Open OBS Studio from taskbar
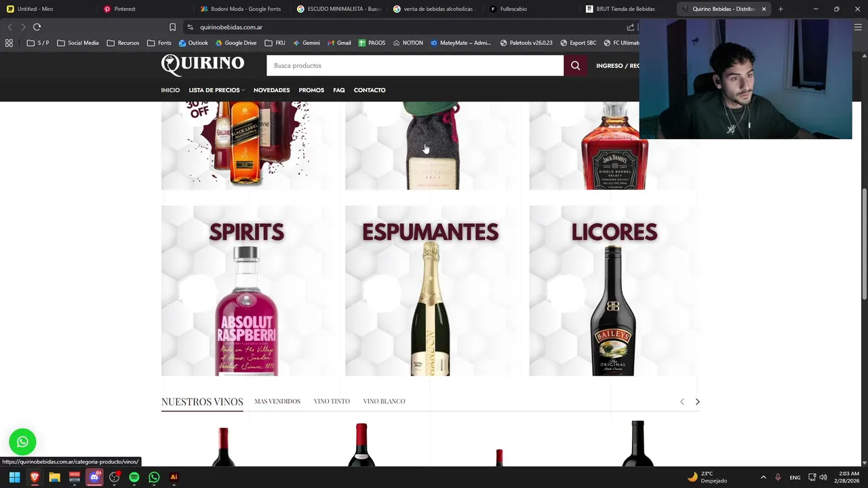Viewport: 868px width, 488px height. click(x=114, y=477)
